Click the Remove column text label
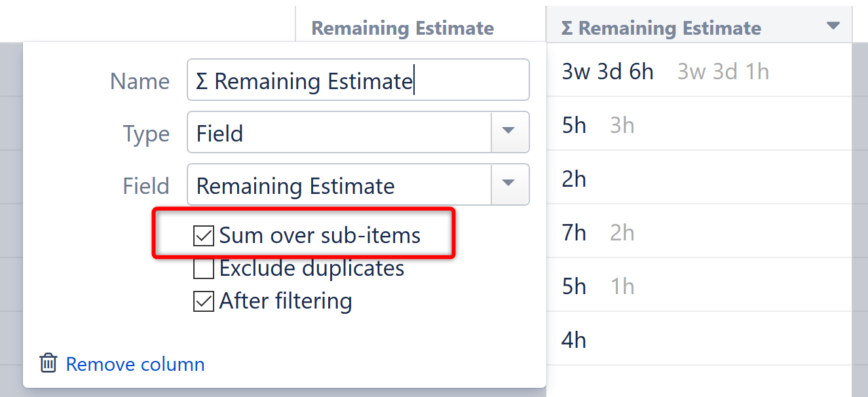868x397 pixels. [x=135, y=364]
